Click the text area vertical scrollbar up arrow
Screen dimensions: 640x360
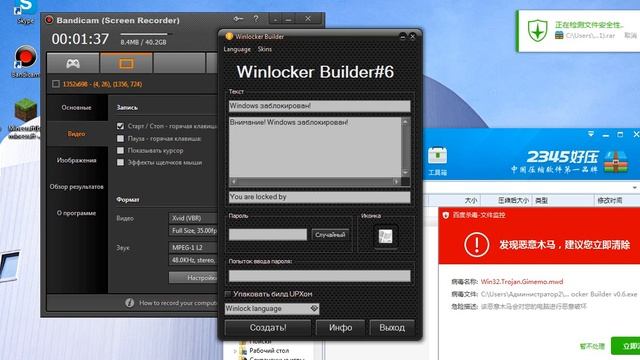[x=405, y=122]
